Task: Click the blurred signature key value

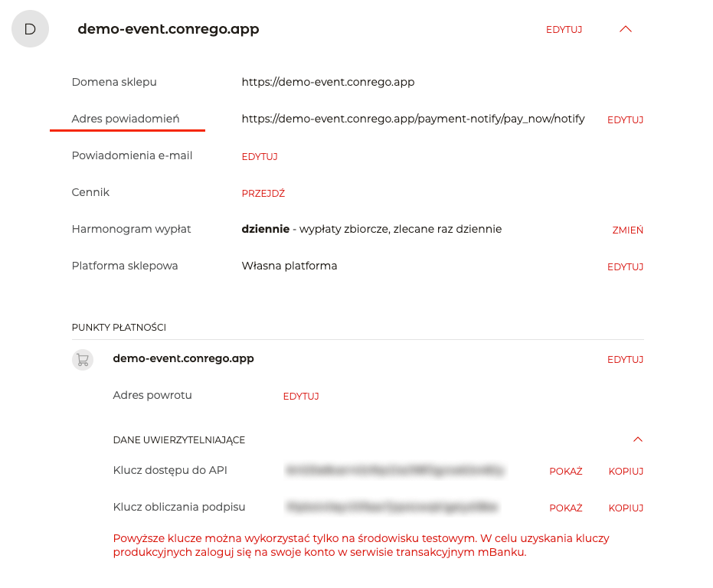Action: click(x=391, y=507)
